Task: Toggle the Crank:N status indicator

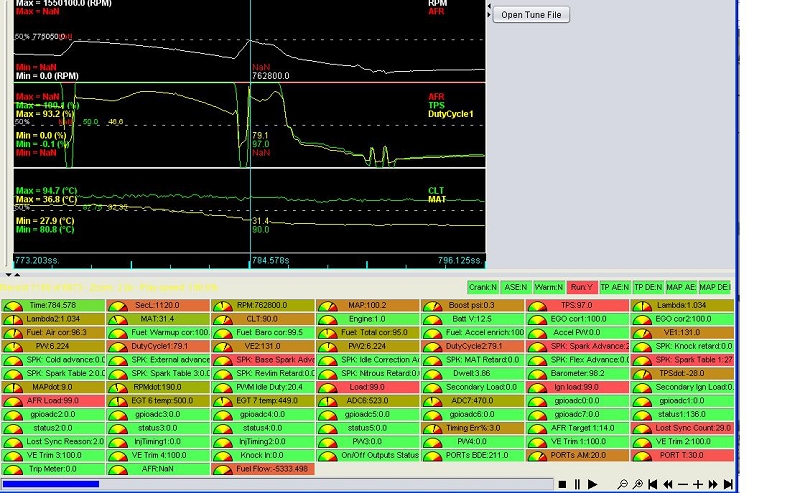Action: point(484,287)
